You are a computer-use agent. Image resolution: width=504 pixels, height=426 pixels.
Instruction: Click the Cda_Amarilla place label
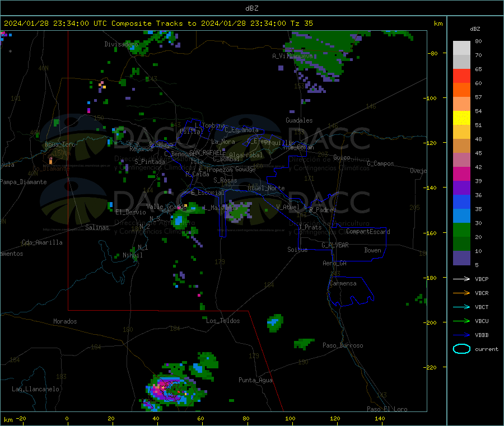(42, 242)
